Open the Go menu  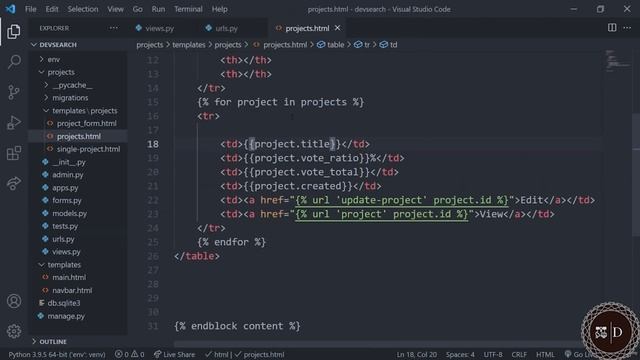pyautogui.click(x=138, y=9)
